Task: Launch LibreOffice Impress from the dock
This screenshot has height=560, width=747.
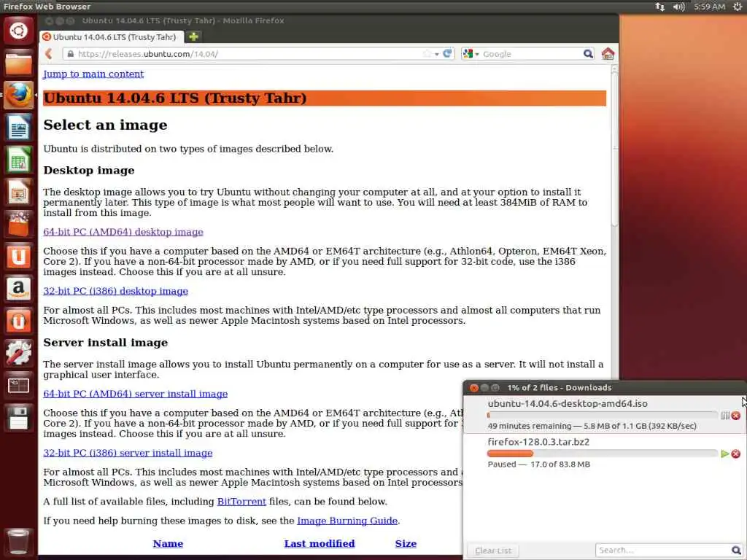Action: click(18, 192)
